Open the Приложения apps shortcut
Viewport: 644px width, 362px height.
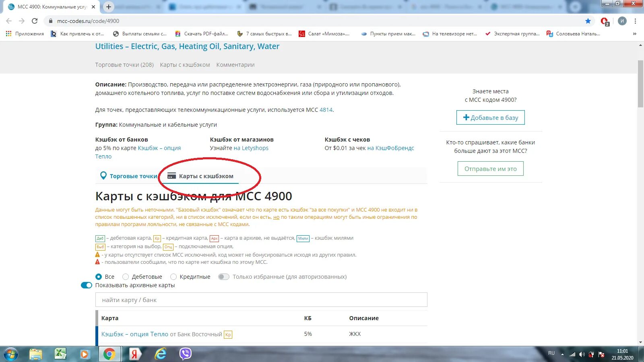25,34
